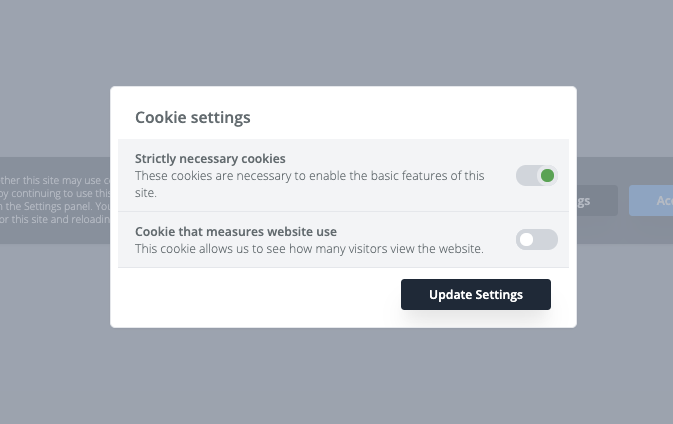This screenshot has height=424, width=673.
Task: Click the divider between the two cookie rows
Action: (343, 212)
